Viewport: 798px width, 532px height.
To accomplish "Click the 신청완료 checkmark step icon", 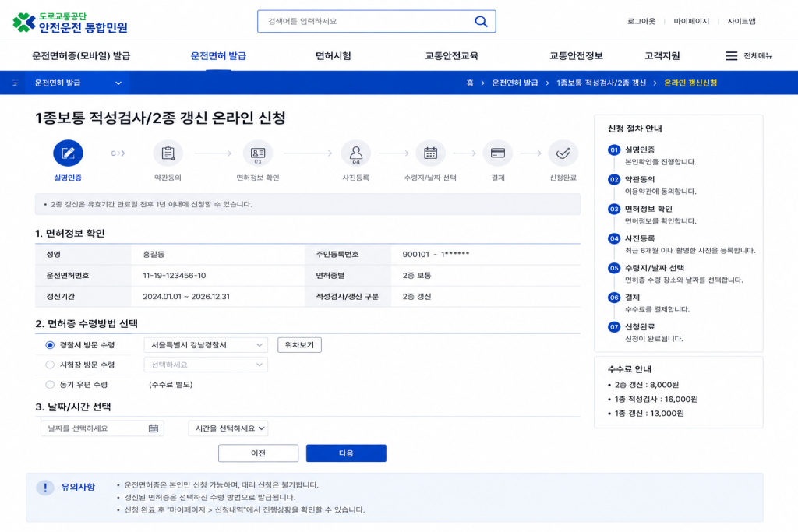I will (563, 153).
